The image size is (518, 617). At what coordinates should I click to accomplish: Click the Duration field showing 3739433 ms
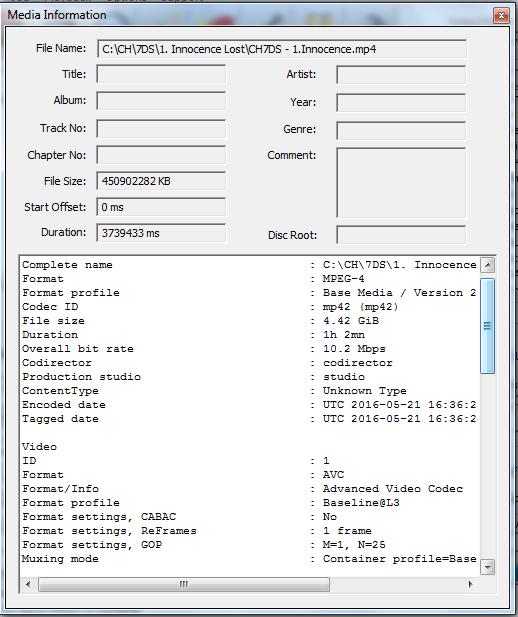161,233
